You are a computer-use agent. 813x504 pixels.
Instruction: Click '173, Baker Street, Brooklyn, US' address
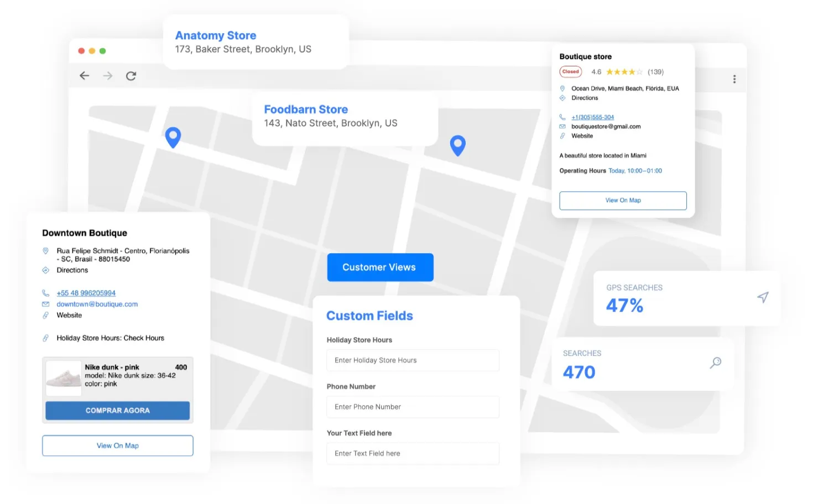tap(243, 49)
